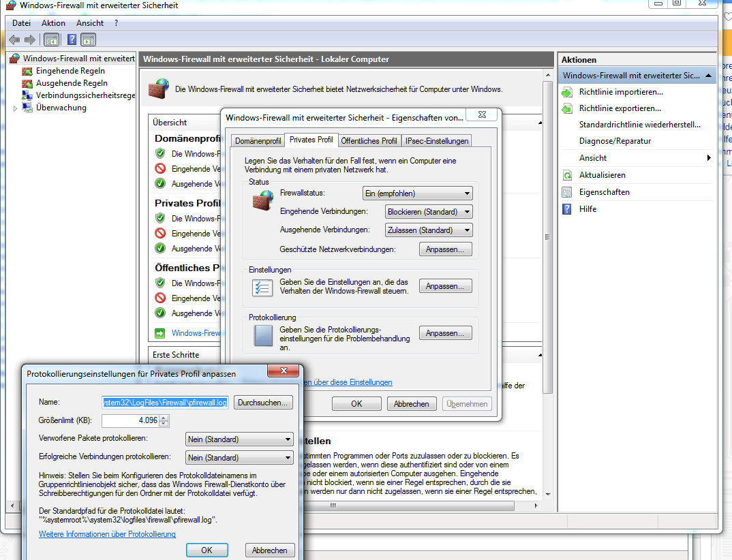Click the checklist icon in Einstellungen group
Screen dimensions: 732x560
262,287
